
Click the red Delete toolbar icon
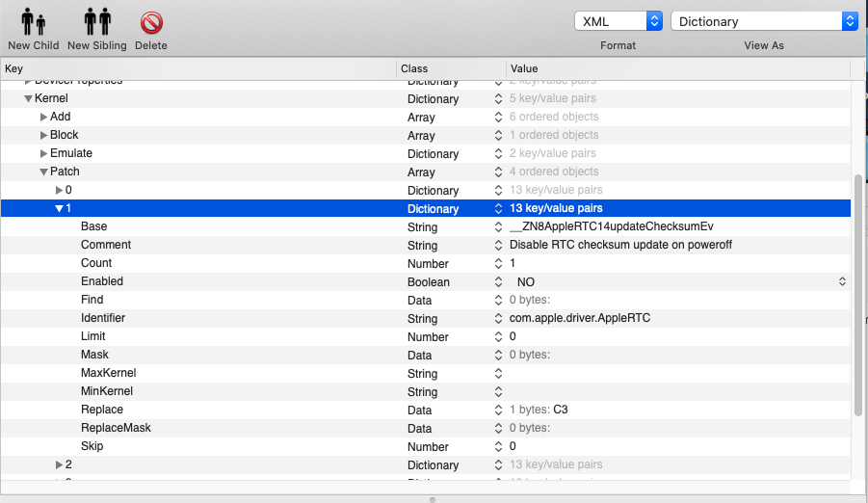(151, 23)
